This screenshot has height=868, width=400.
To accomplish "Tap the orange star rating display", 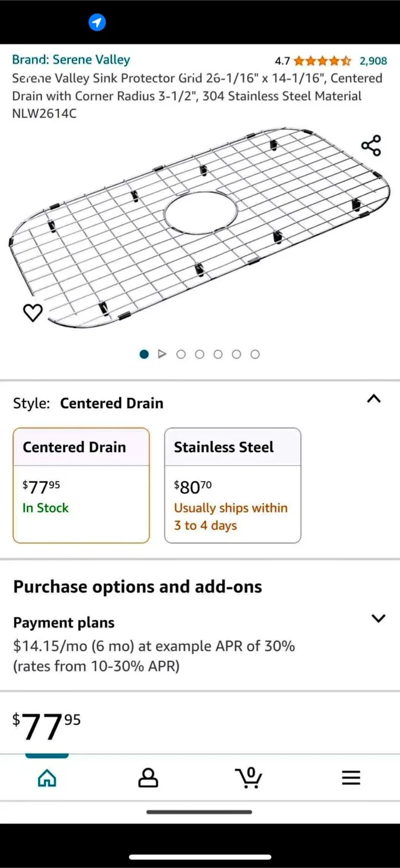I will point(321,60).
